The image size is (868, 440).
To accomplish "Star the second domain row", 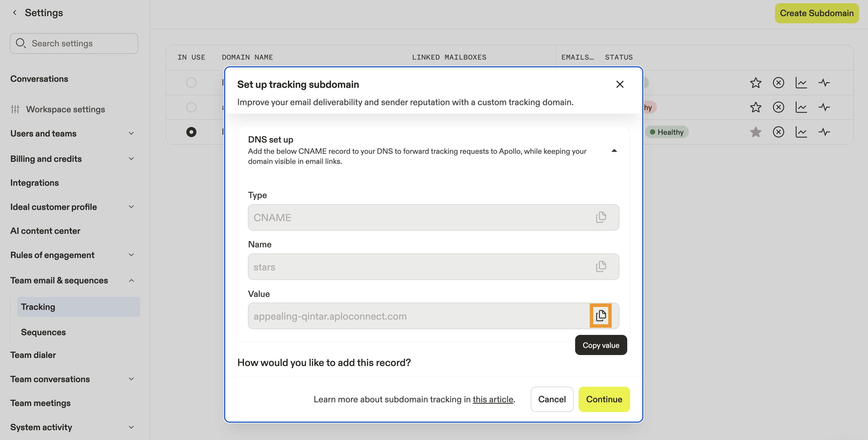I will 755,107.
